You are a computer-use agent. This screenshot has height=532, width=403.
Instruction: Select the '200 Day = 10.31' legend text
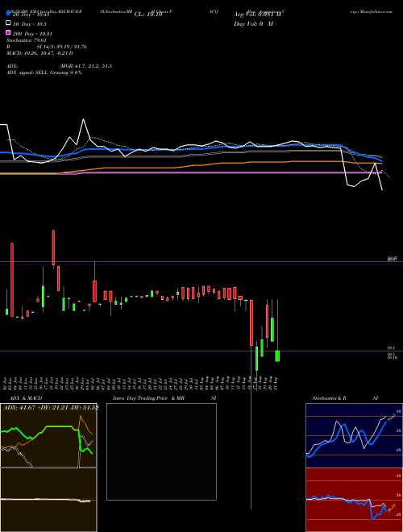(32, 33)
